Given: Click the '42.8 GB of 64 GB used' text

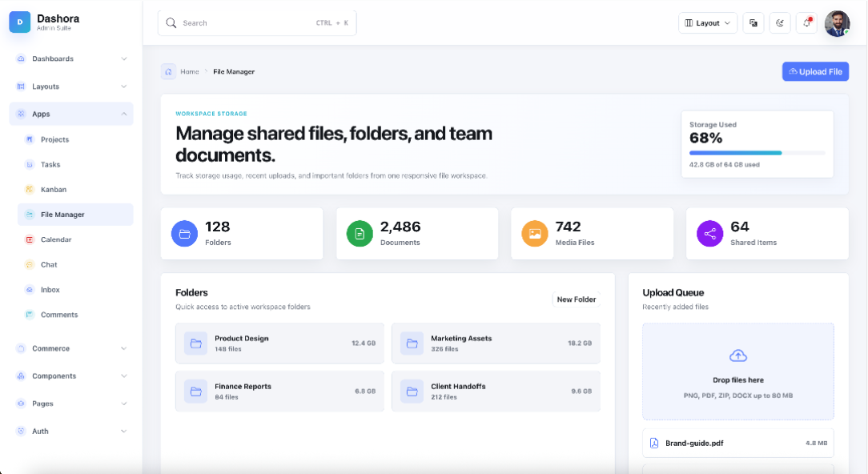Looking at the screenshot, I should pos(724,164).
